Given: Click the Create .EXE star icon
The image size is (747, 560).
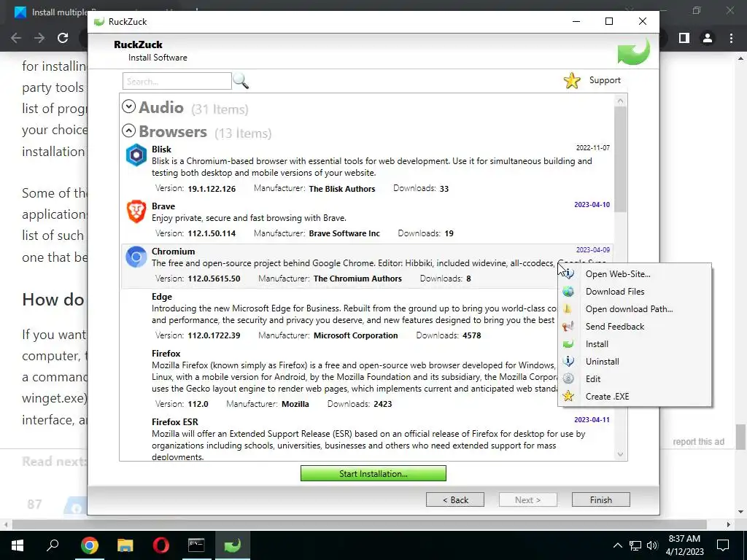Looking at the screenshot, I should coord(568,396).
